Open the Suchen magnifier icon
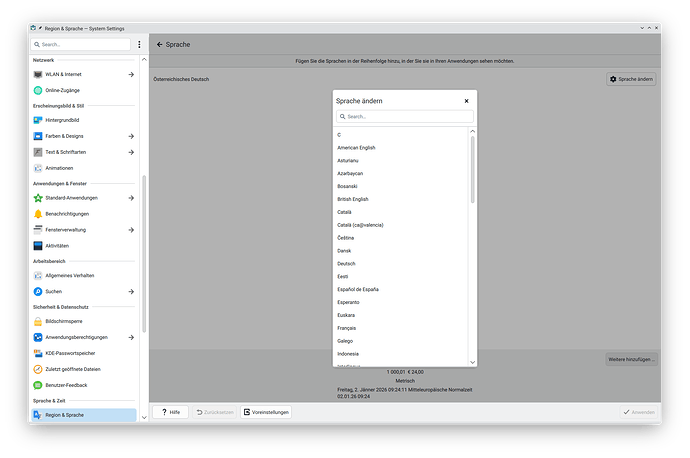690x458 pixels. coord(38,291)
